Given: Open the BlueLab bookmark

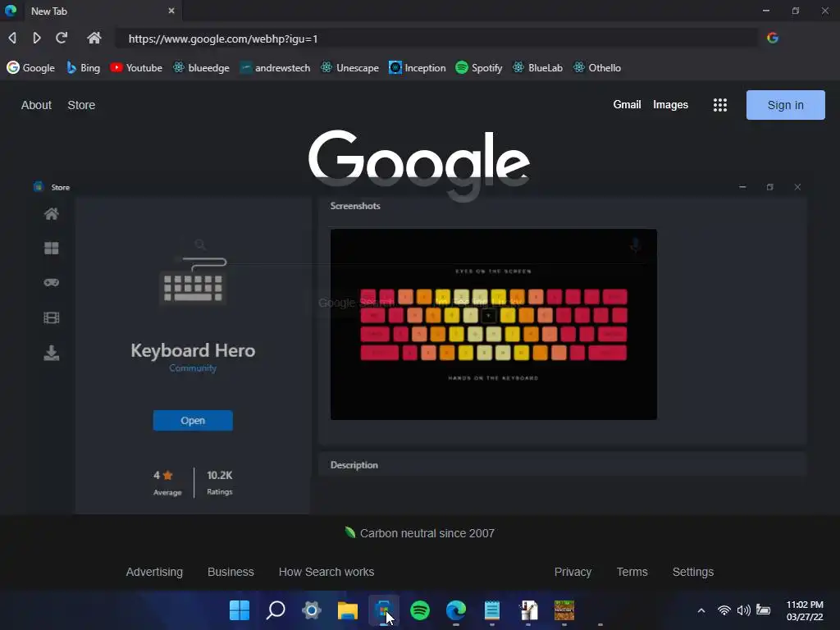Looking at the screenshot, I should [537, 67].
